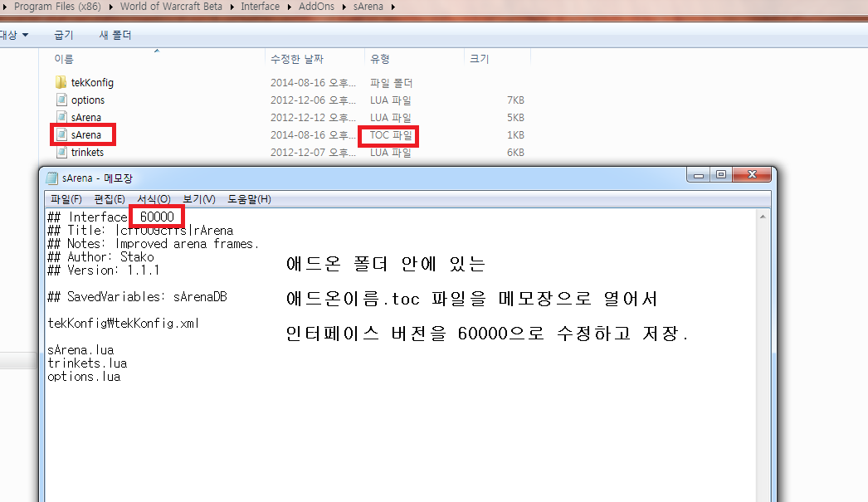This screenshot has height=502, width=868.
Task: Expand the arrow after sArena in the address bar
Action: 392,7
